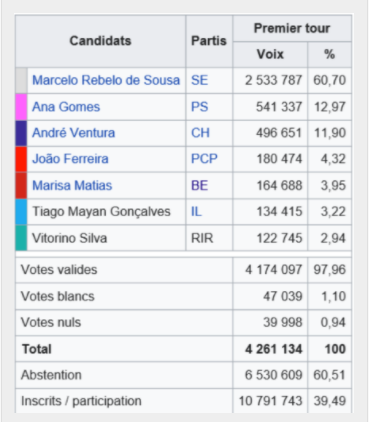The height and width of the screenshot is (422, 373).
Task: Open the Ana Gomes candidate link
Action: coord(66,107)
